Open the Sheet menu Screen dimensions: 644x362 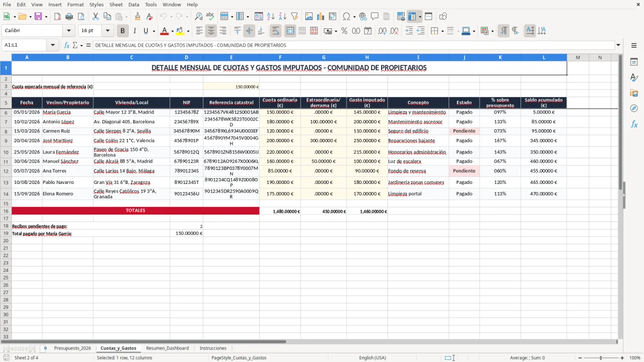pyautogui.click(x=116, y=4)
